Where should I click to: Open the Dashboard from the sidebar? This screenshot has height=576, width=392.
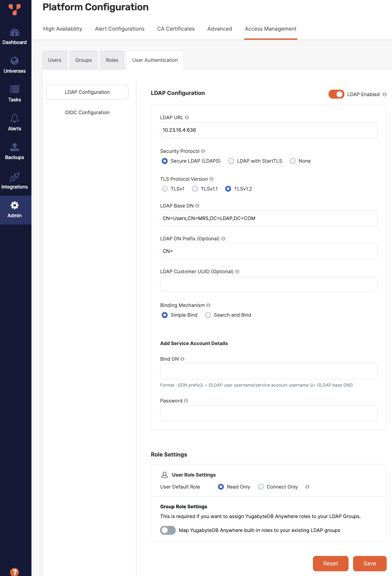[x=14, y=36]
